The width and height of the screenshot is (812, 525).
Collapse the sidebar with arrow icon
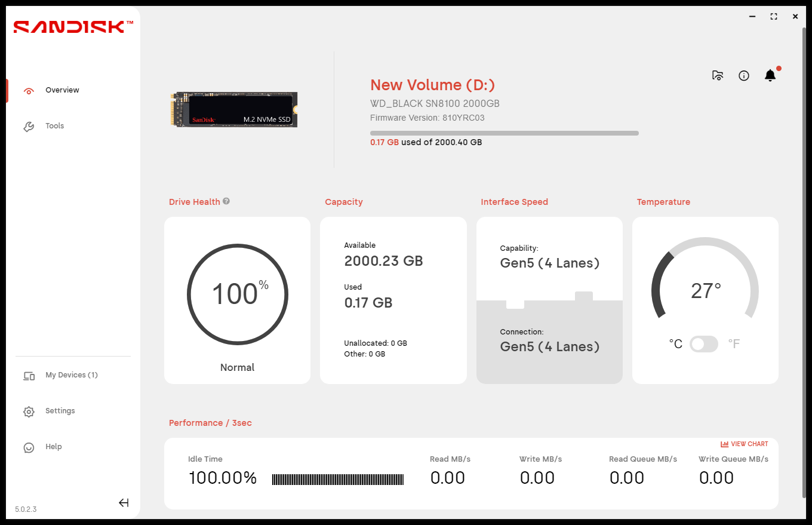[x=124, y=503]
